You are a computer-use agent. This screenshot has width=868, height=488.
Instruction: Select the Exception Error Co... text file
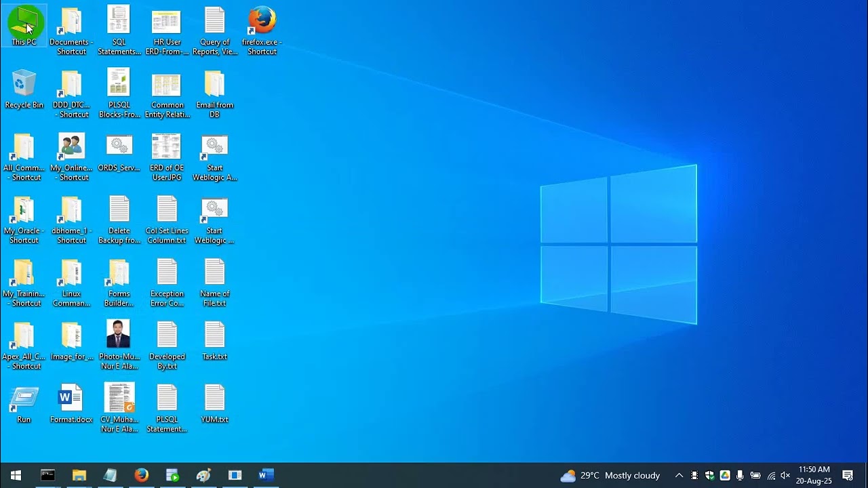(167, 283)
